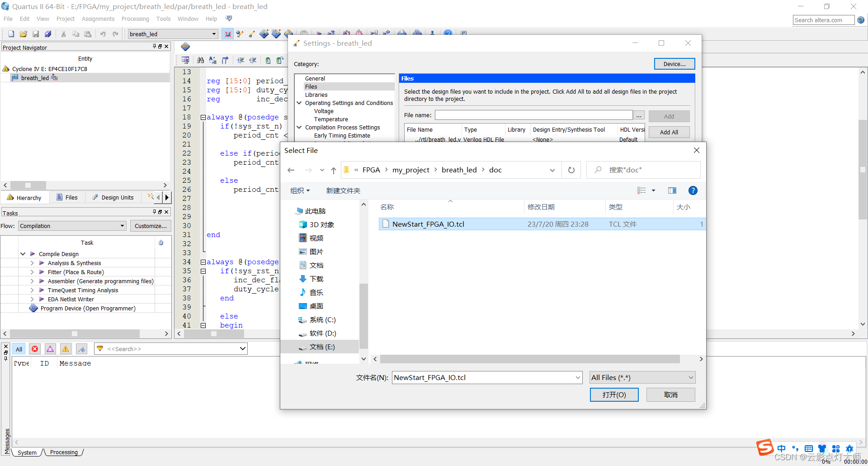Click the 打开(O) open button

click(614, 395)
